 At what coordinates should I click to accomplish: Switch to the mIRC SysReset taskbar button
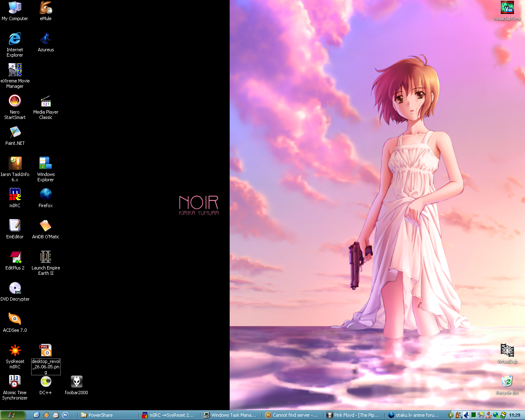coord(169,415)
